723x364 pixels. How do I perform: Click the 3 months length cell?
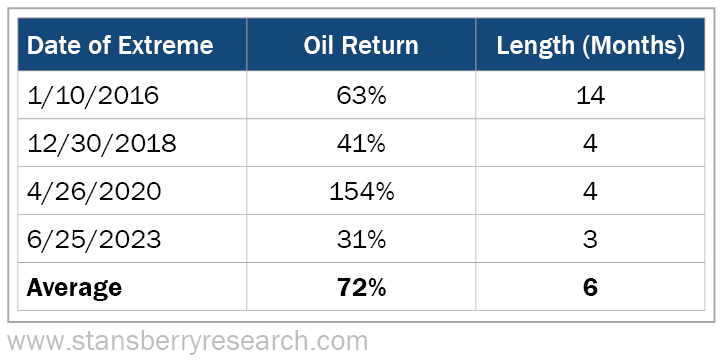pos(590,239)
